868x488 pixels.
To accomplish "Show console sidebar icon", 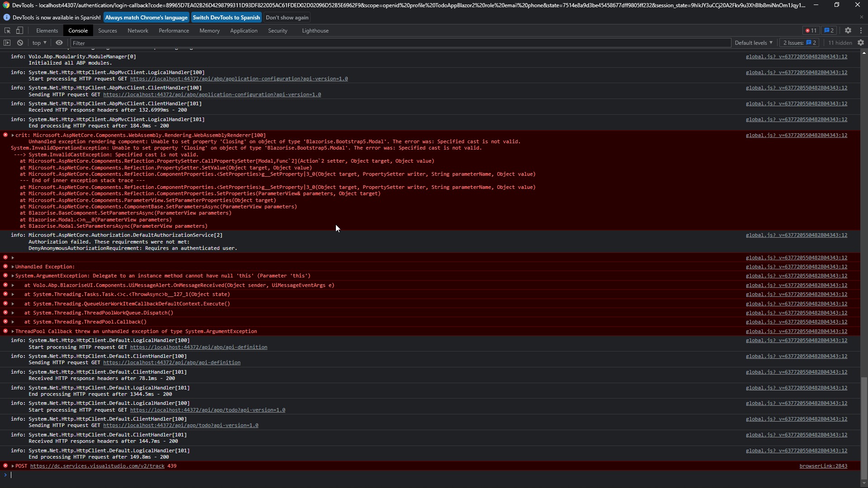I will 7,43.
